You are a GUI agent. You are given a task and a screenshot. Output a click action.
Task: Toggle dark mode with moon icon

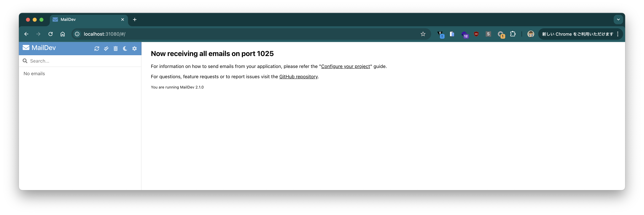[x=125, y=48]
